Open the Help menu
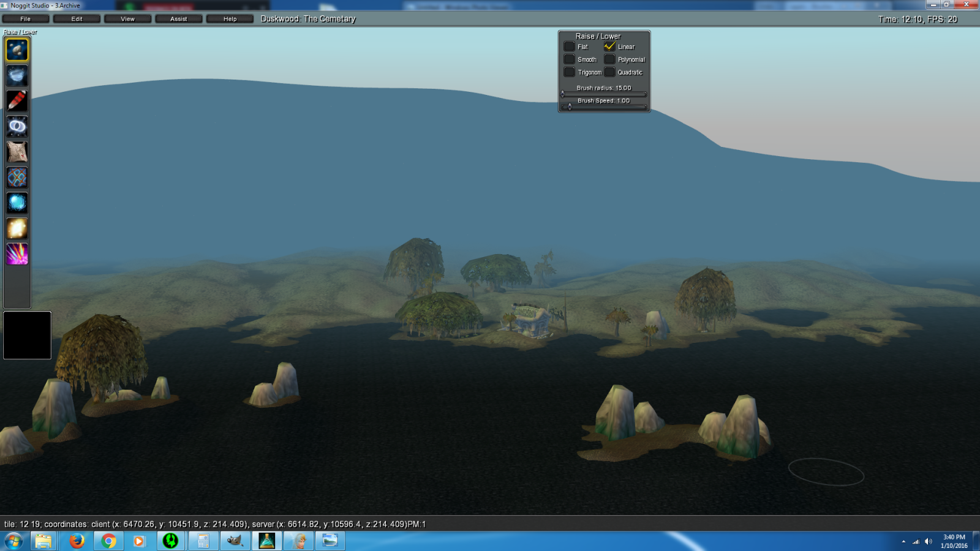This screenshot has width=980, height=551. click(x=230, y=19)
